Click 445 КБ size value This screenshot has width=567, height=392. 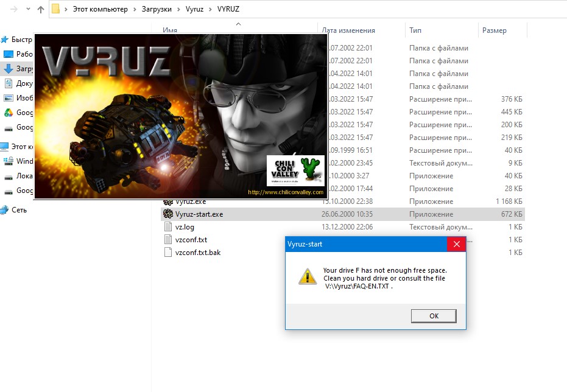pos(512,112)
